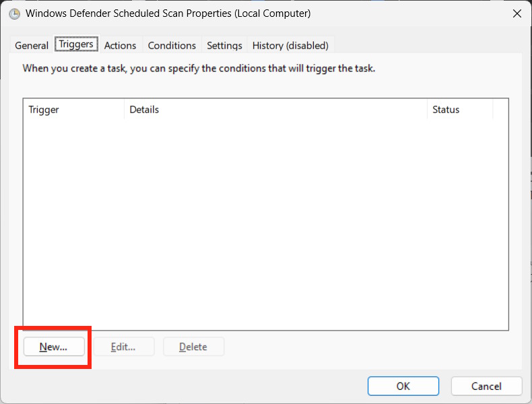
Task: Switch to the Settings tab
Action: (224, 46)
